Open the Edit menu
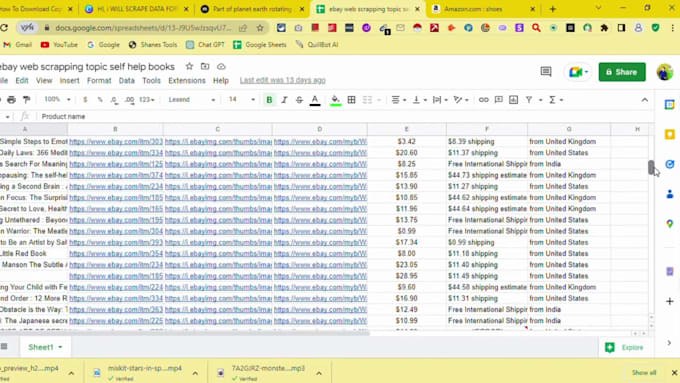The height and width of the screenshot is (383, 680). [22, 81]
